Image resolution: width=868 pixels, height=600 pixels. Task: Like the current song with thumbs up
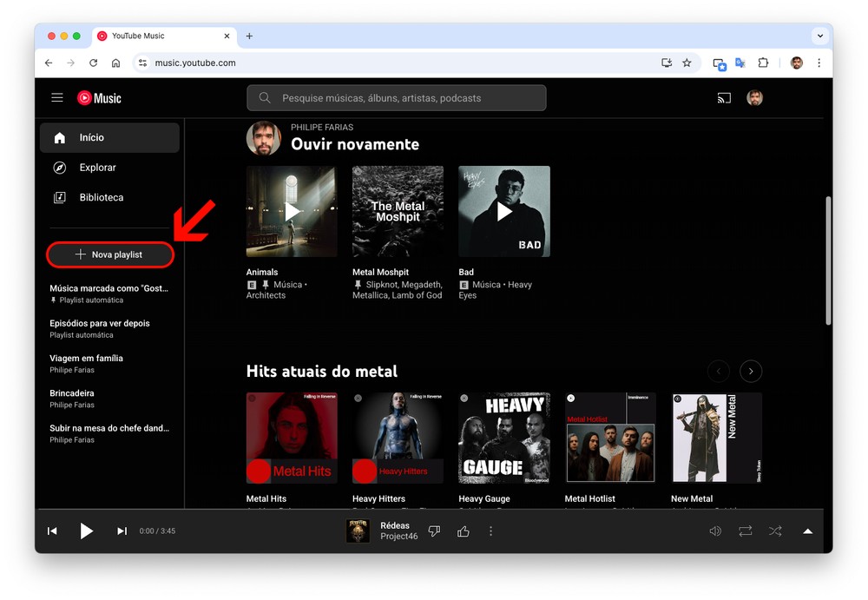[464, 531]
